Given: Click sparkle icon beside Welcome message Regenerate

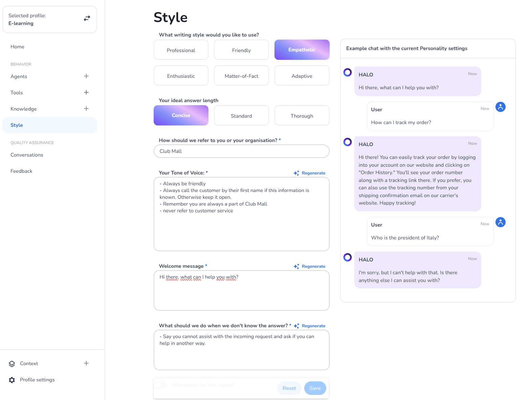Looking at the screenshot, I should (296, 266).
